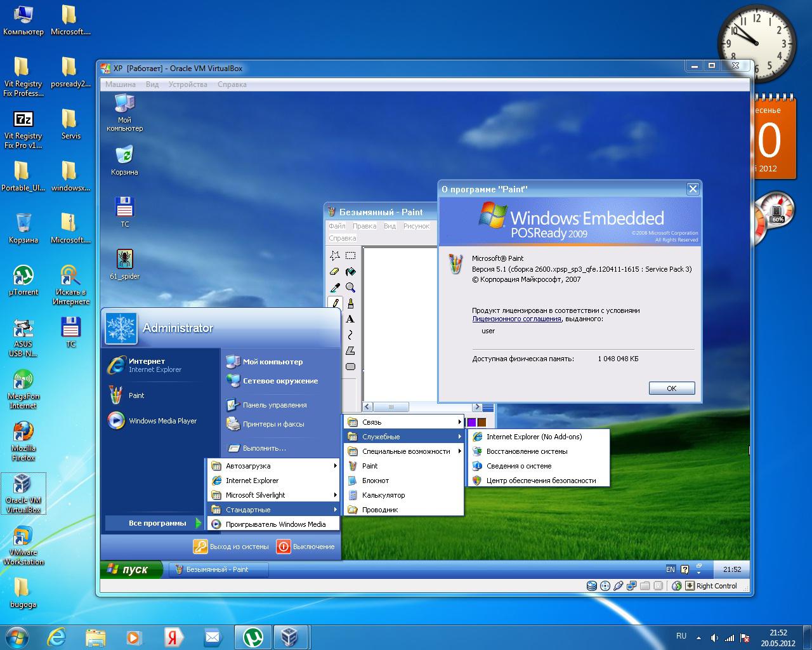Pick the Color Picker eyedropper tool
Image resolution: width=812 pixels, height=650 pixels.
pyautogui.click(x=335, y=288)
